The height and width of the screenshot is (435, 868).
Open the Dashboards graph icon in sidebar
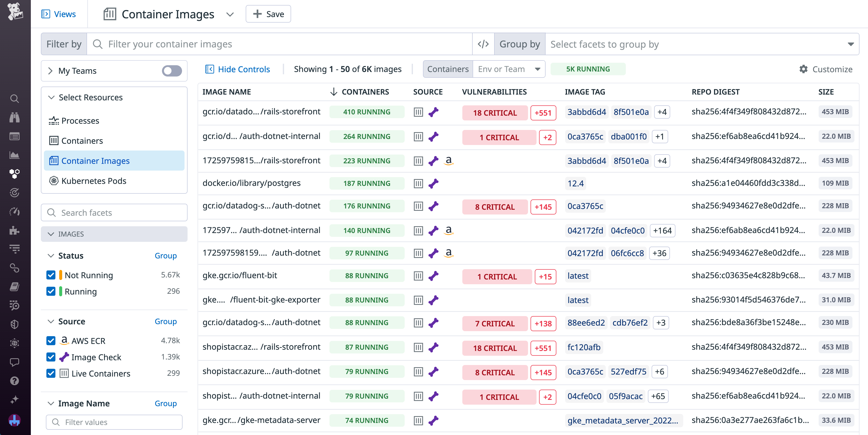click(x=15, y=155)
